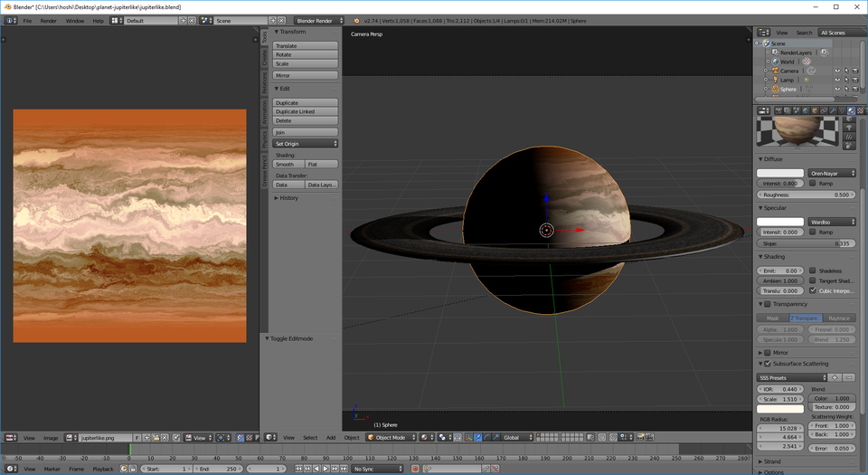The image size is (868, 475).
Task: Enable the Shadeless checkbox
Action: (813, 271)
